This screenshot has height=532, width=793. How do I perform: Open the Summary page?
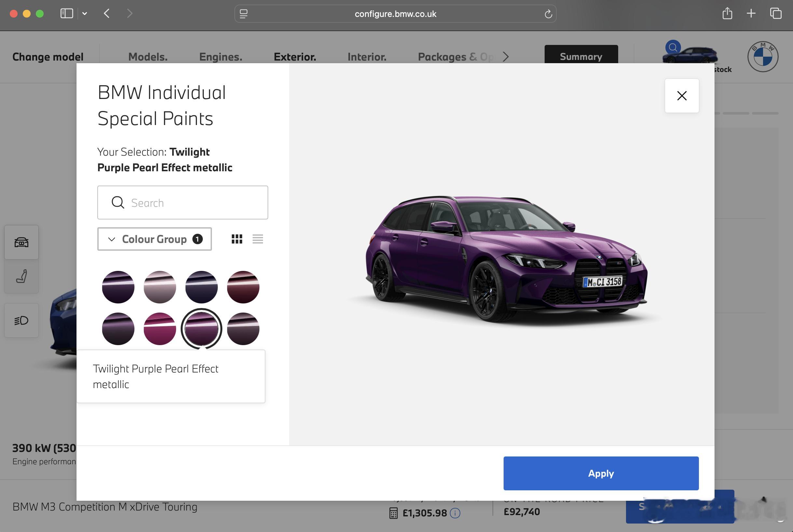coord(581,54)
